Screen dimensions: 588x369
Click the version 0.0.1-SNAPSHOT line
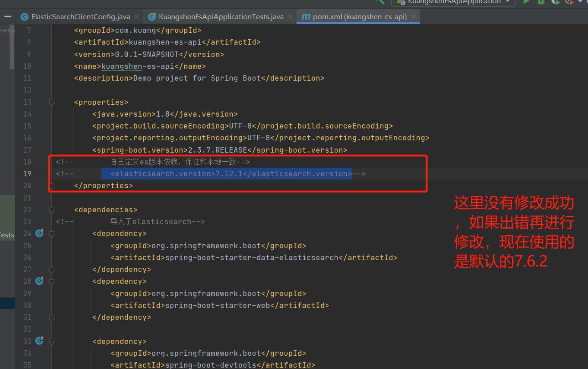tap(149, 54)
